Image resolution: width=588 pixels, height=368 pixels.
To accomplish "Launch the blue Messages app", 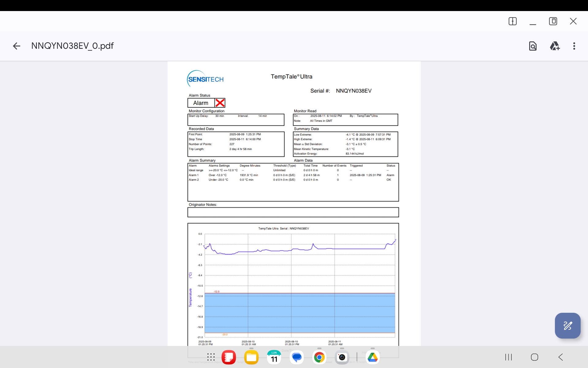I will [x=296, y=357].
